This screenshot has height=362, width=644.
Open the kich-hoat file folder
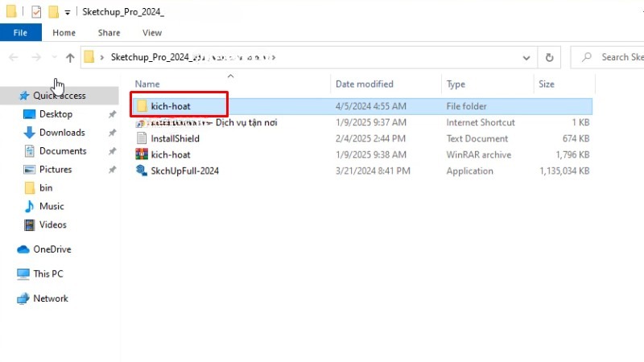coord(170,106)
